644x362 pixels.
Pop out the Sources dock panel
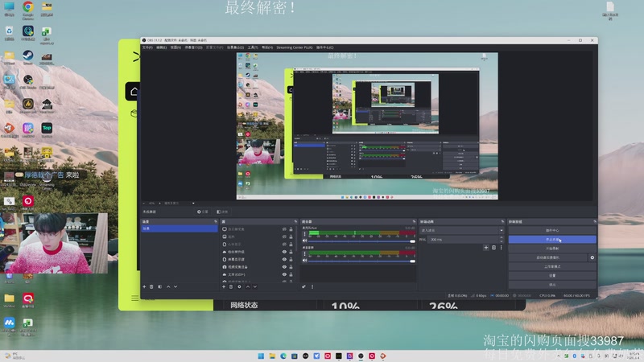click(295, 222)
